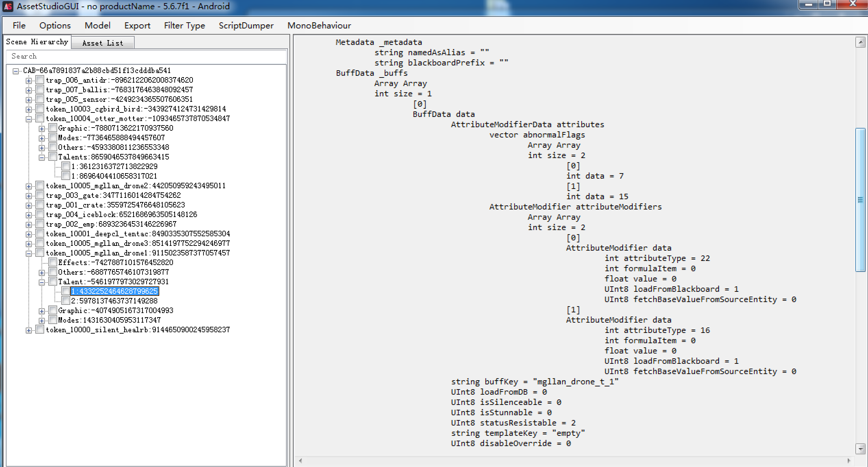Switch to the Asset List tab
The image size is (868, 467).
(x=102, y=43)
